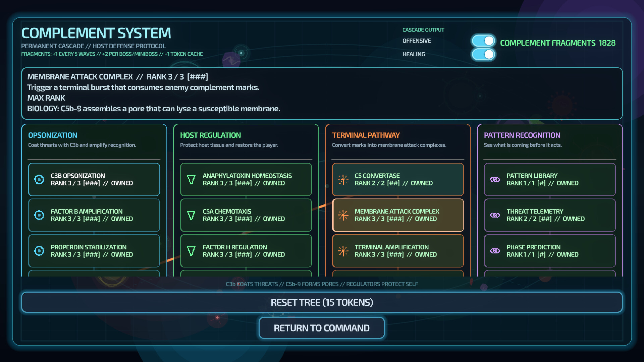Select the Terminal Amplification label text
The height and width of the screenshot is (362, 644).
coord(391,247)
